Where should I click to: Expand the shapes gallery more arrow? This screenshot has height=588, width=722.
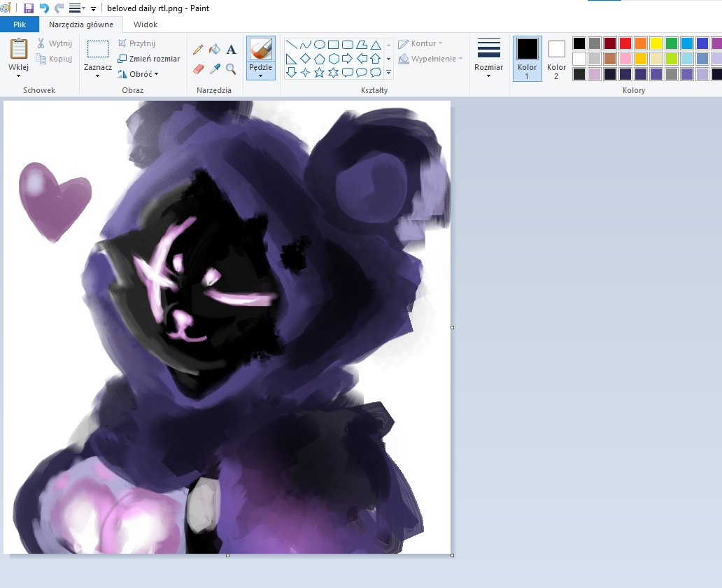[x=388, y=72]
